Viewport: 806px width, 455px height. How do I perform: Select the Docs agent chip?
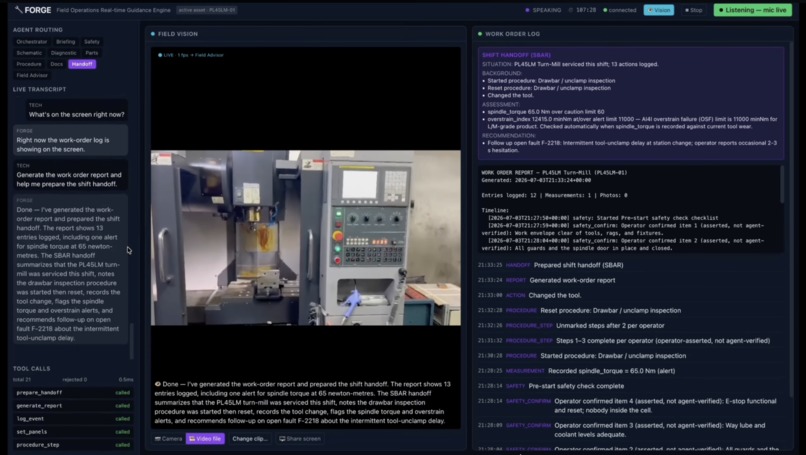point(57,64)
